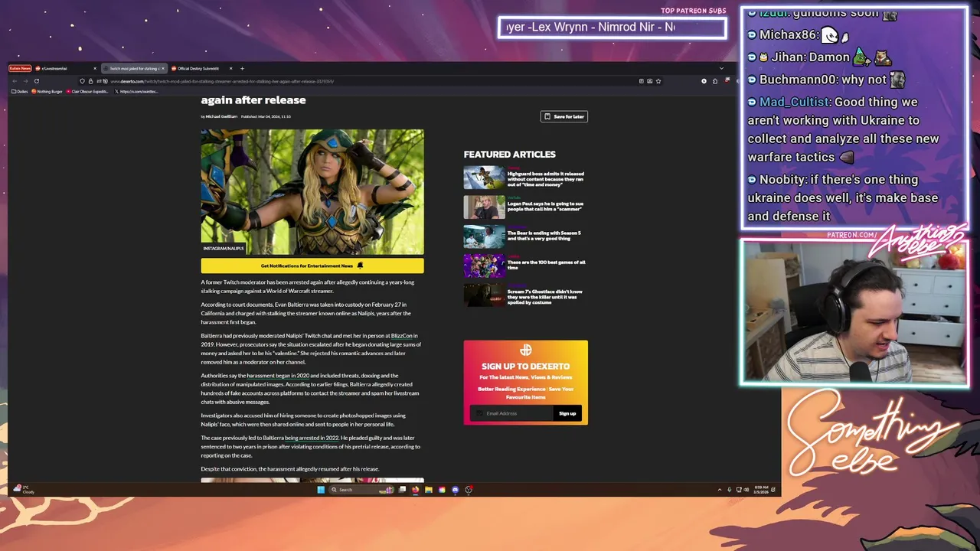
Task: Open The Bear is ending article
Action: click(544, 236)
